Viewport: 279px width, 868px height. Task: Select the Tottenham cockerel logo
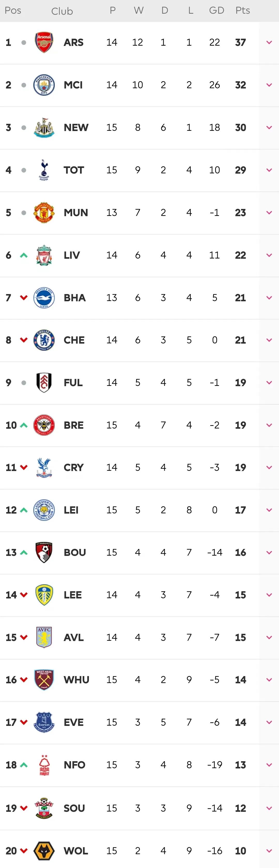pyautogui.click(x=44, y=170)
